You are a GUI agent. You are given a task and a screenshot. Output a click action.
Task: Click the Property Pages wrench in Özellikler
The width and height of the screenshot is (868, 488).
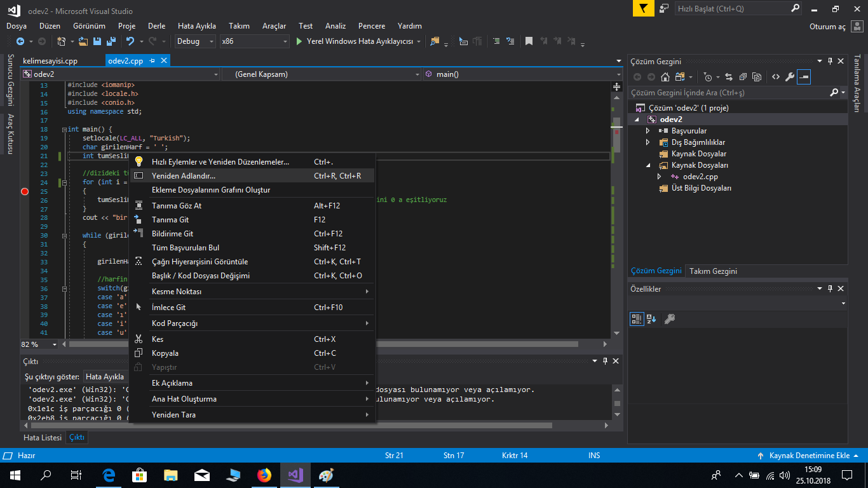[x=669, y=319]
